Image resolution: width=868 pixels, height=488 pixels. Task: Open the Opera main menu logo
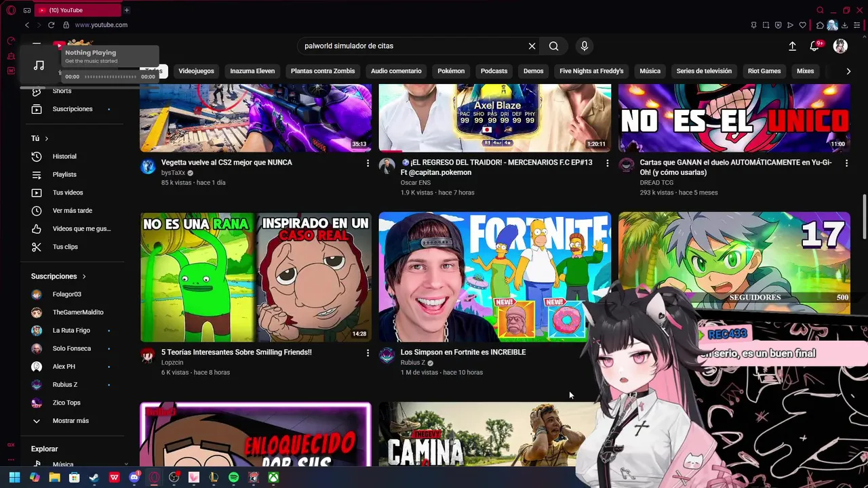[11, 10]
